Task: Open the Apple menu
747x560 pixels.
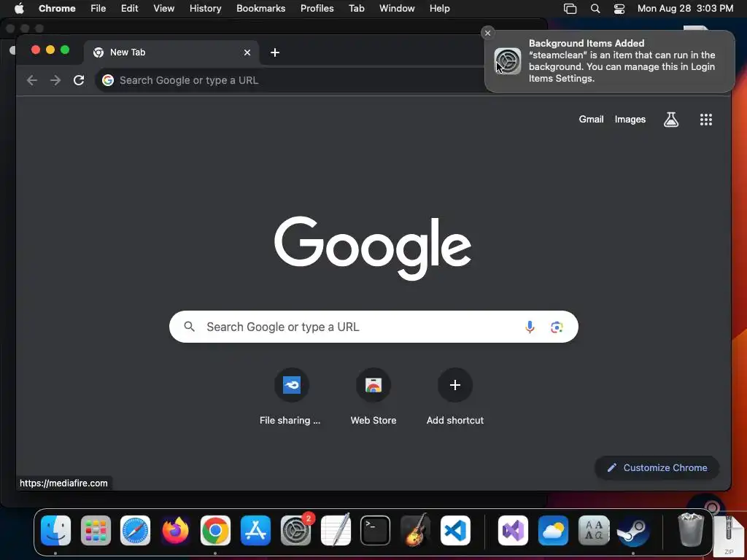Action: pyautogui.click(x=19, y=8)
